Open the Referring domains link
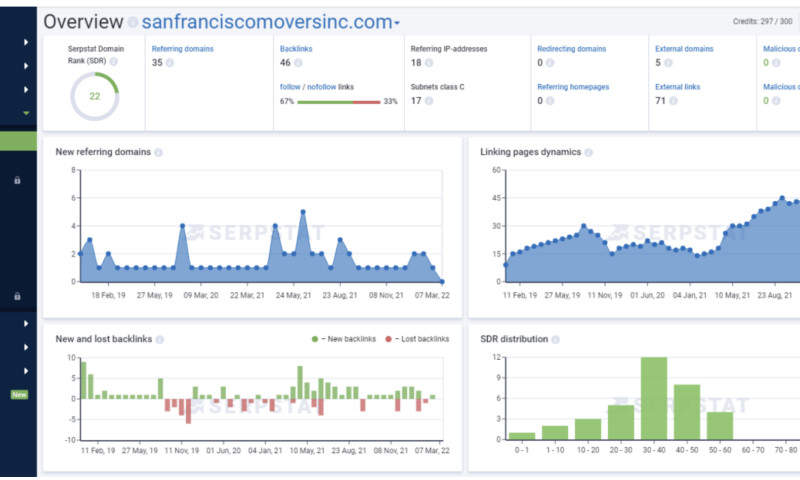Viewport: 800px width, 480px height. [x=183, y=49]
